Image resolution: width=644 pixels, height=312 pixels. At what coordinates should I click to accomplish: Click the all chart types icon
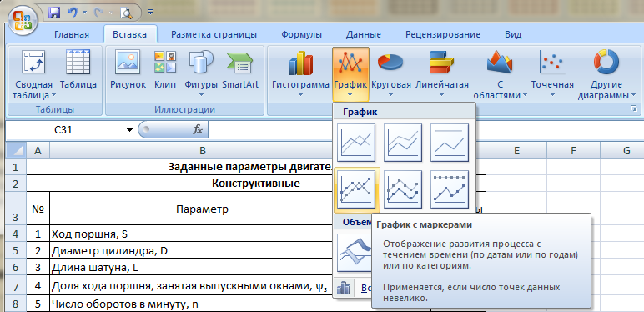pos(344,289)
